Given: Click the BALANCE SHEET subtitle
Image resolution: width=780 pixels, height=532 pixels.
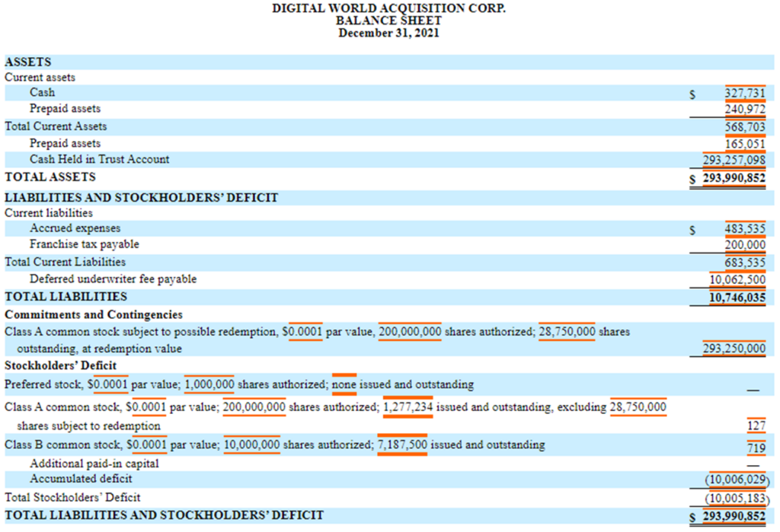Looking at the screenshot, I should 388,21.
